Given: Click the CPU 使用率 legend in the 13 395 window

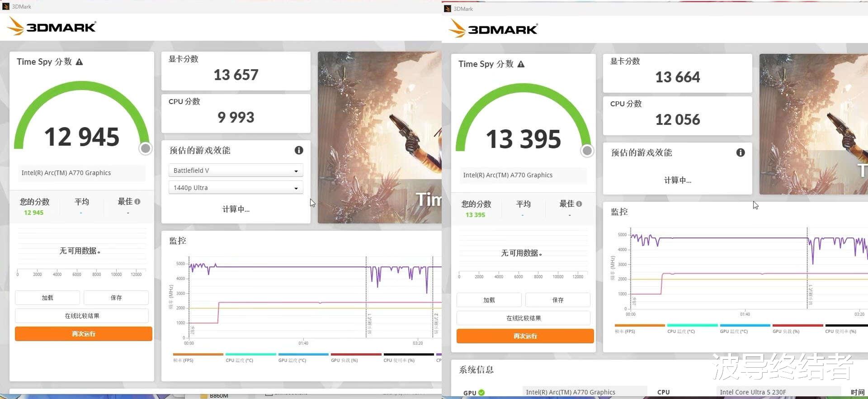Looking at the screenshot, I should (846, 329).
